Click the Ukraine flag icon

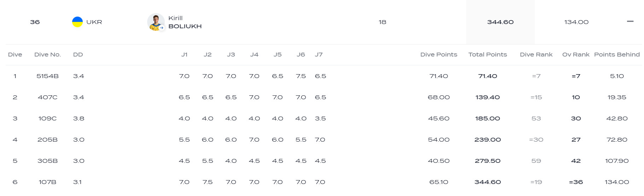[77, 22]
